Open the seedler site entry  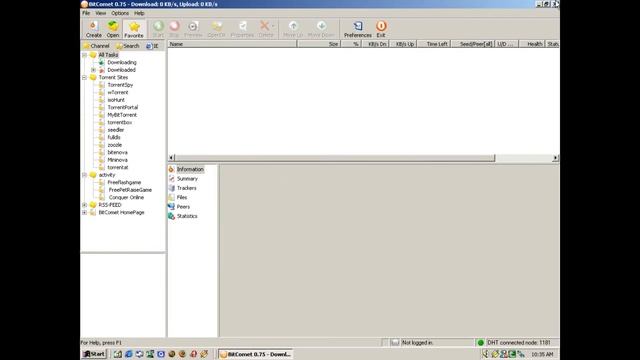[x=116, y=130]
